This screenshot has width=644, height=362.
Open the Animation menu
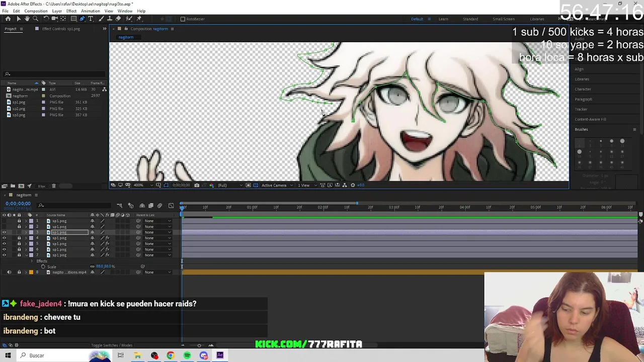pyautogui.click(x=91, y=11)
